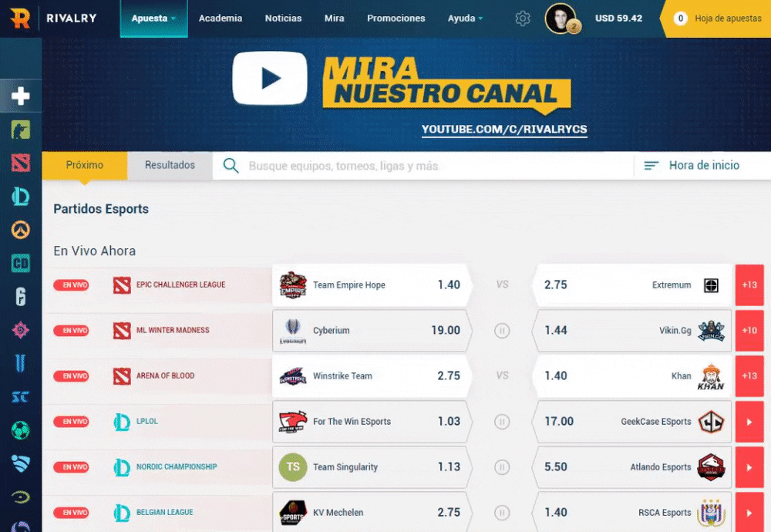Select the pink gear-shaped game icon in sidebar
Screen dimensions: 771x532
click(21, 331)
